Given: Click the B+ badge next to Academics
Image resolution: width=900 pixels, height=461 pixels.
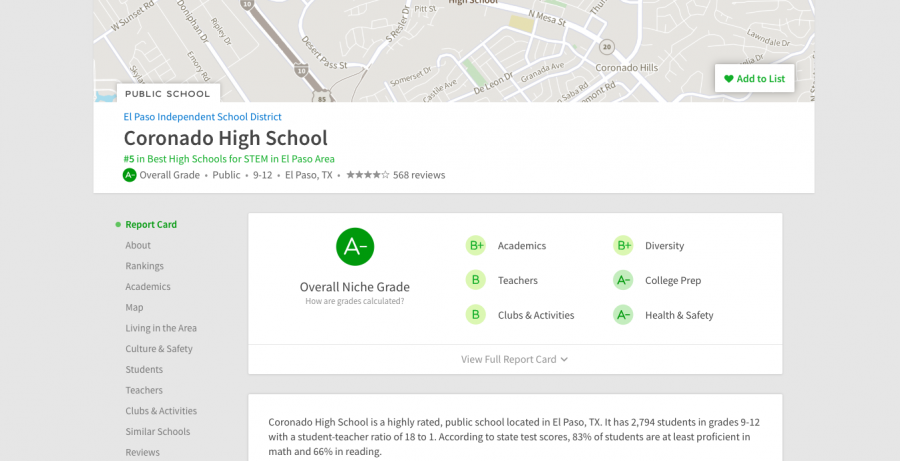Looking at the screenshot, I should click(x=476, y=246).
